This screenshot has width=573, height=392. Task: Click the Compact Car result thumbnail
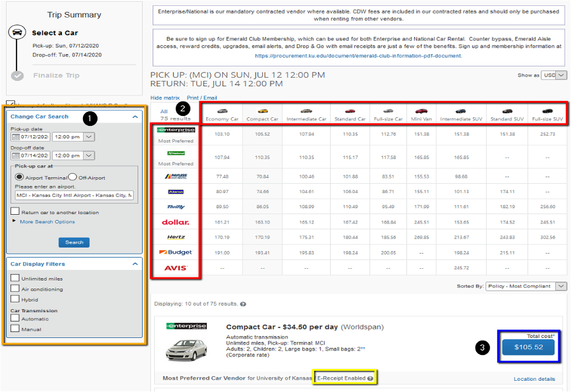[186, 350]
